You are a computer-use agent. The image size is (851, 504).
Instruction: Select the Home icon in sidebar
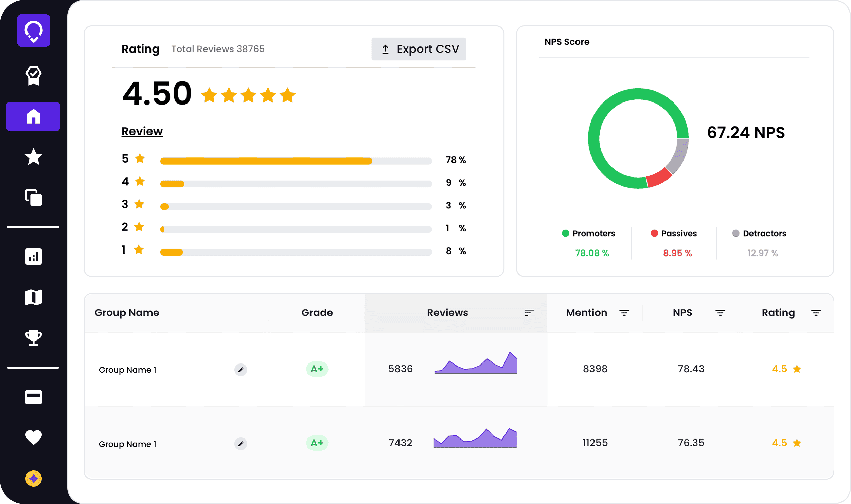tap(33, 116)
